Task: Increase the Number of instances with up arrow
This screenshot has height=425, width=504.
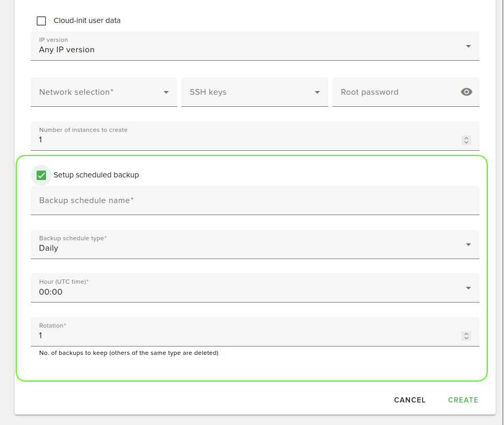Action: tap(466, 138)
